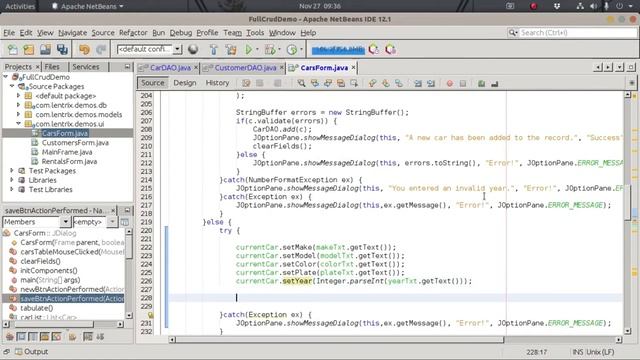The height and width of the screenshot is (360, 640).
Task: Close the CarsForm.java tab
Action: (x=353, y=68)
